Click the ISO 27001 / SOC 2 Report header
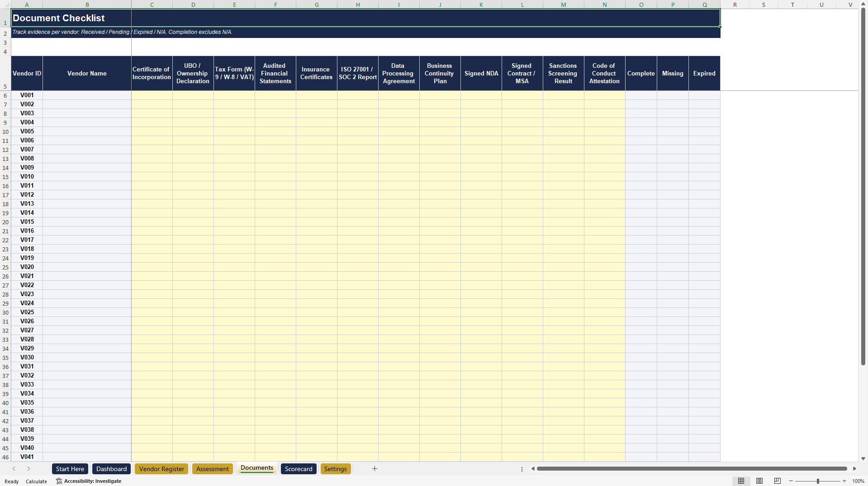The height and width of the screenshot is (486, 868). click(x=358, y=73)
